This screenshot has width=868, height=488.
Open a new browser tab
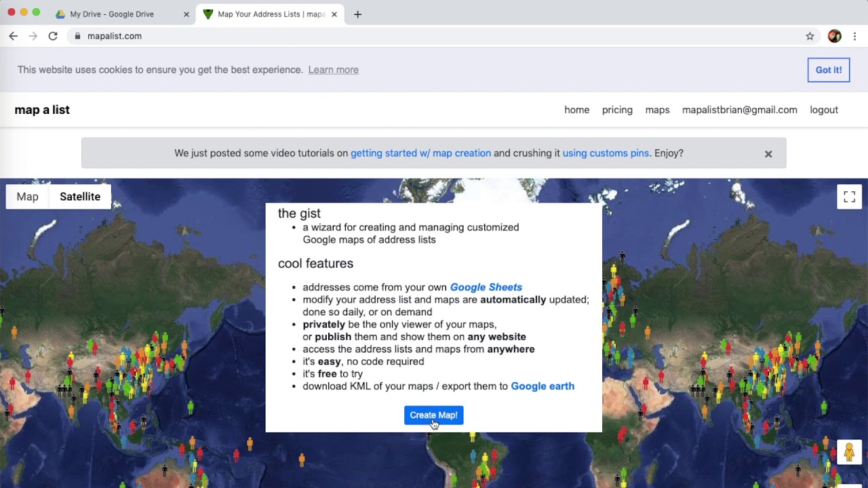click(x=357, y=14)
